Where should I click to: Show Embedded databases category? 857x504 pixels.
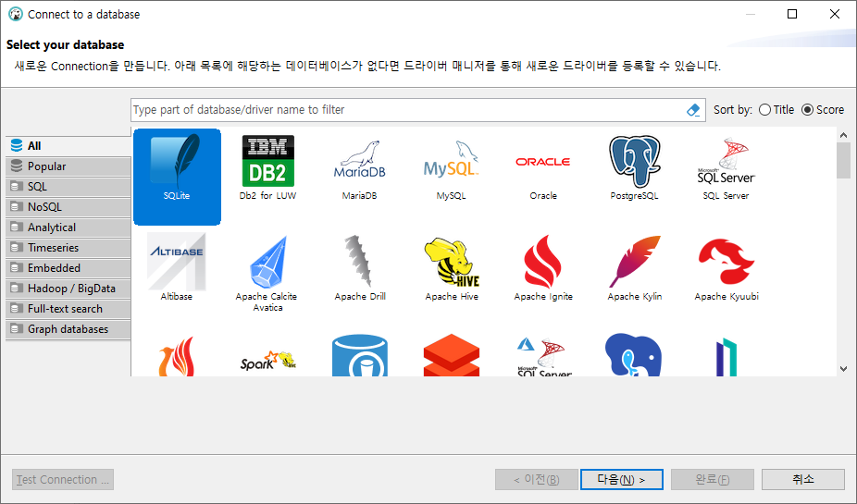[68, 268]
